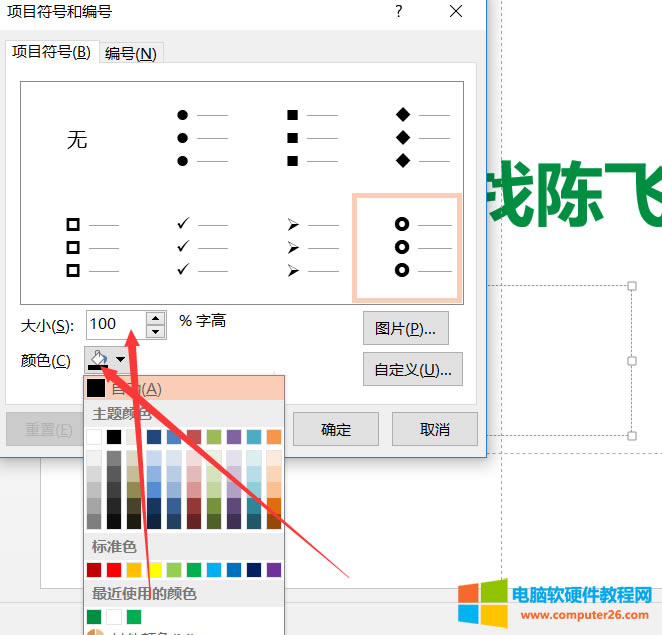The image size is (662, 635).
Task: Choose the 无 (none) bullet option
Action: (x=77, y=140)
